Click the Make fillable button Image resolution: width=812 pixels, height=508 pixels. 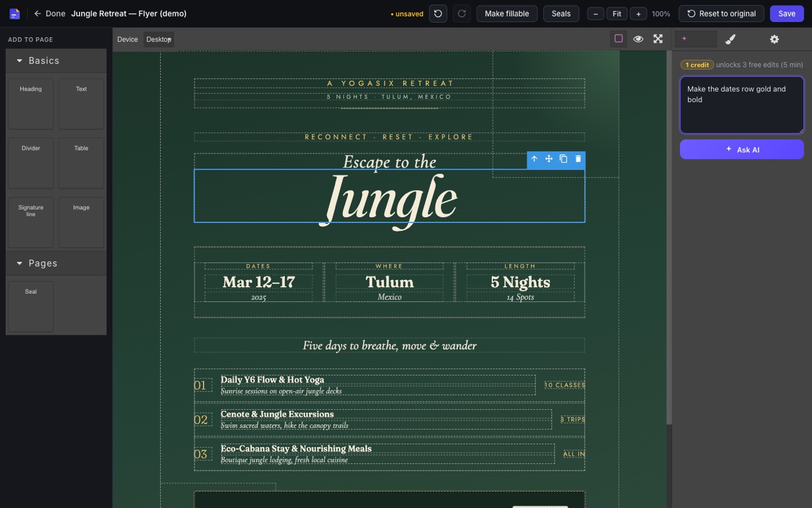507,13
